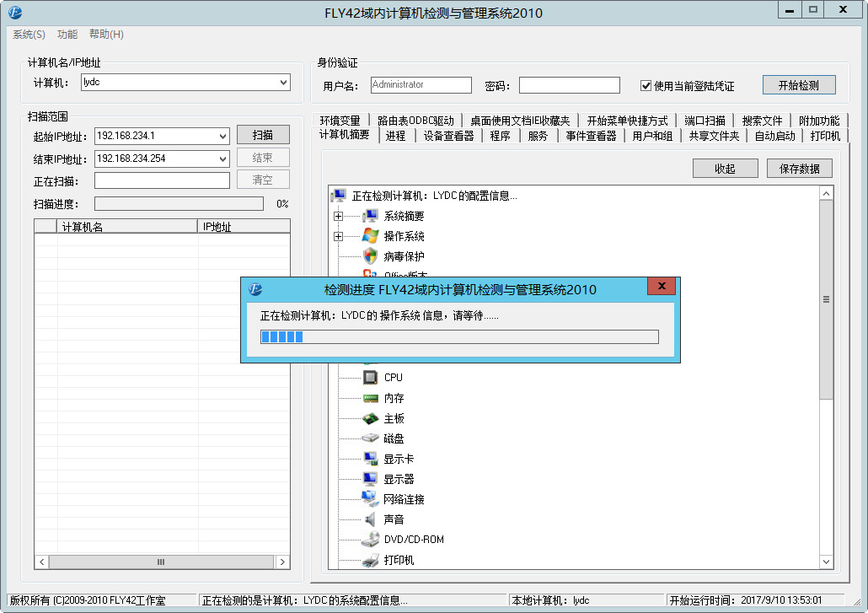This screenshot has height=613, width=868.
Task: Switch to the 打印机 tab
Action: click(x=825, y=136)
